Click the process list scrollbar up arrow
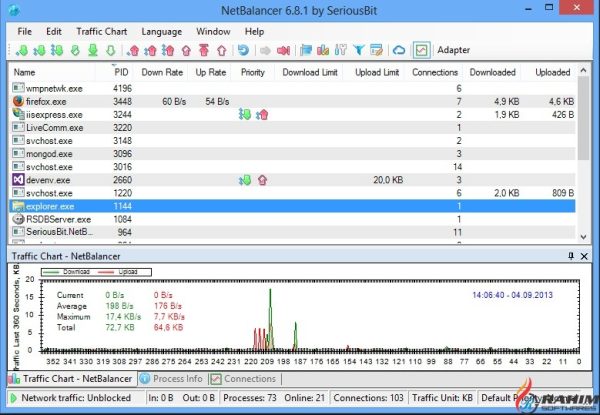This screenshot has width=600, height=415. click(x=583, y=71)
